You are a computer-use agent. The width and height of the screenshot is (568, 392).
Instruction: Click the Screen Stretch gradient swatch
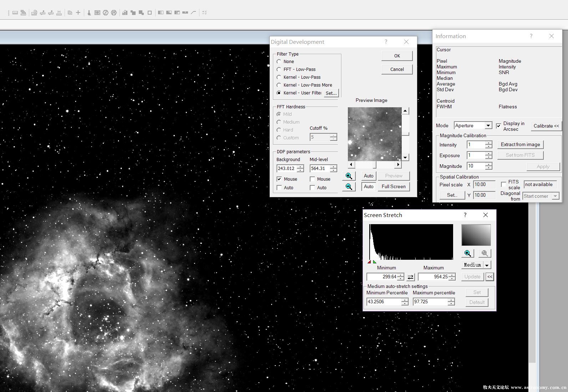point(476,235)
